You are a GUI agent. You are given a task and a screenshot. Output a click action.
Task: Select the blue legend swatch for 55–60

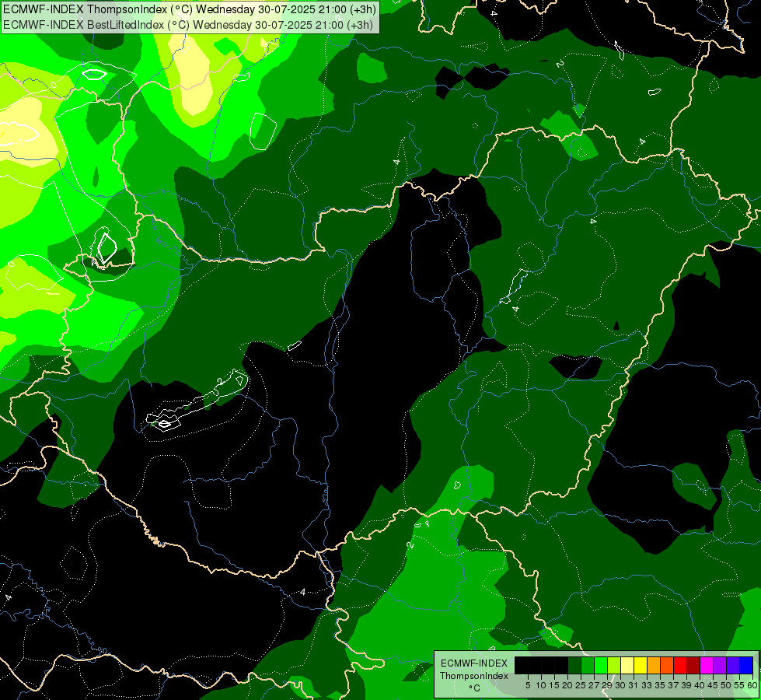click(746, 665)
